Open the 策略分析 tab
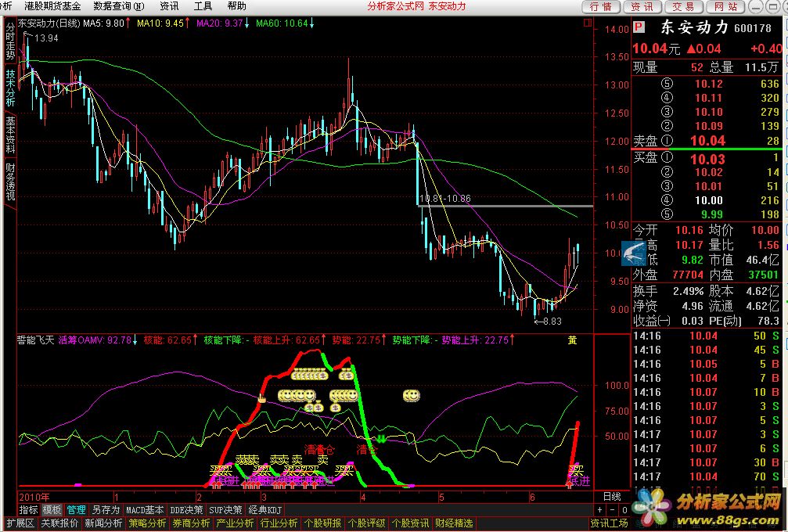788x532 pixels. [147, 523]
